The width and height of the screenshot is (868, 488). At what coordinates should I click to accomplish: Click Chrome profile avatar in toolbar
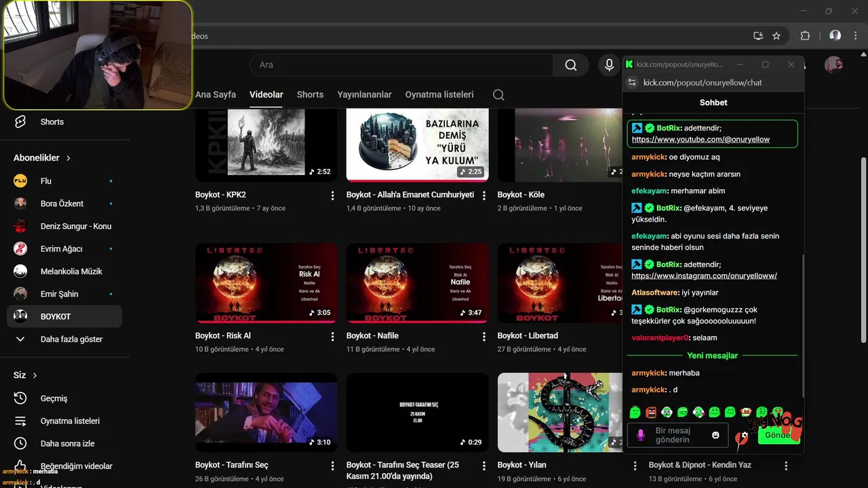click(x=835, y=36)
